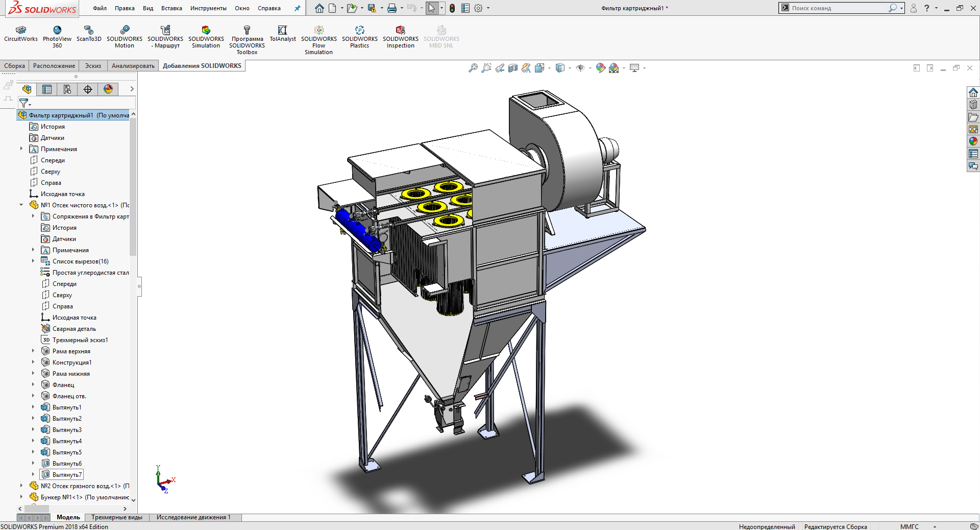Switch to the Эскиз tab
The image size is (980, 530).
pyautogui.click(x=93, y=66)
